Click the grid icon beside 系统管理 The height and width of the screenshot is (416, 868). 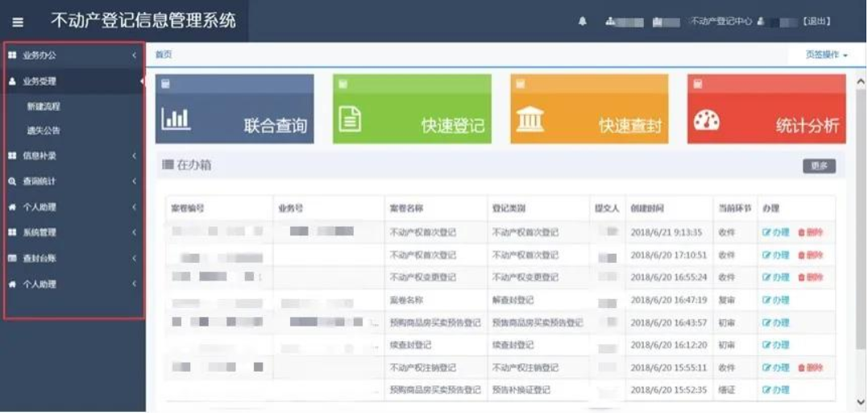point(12,233)
